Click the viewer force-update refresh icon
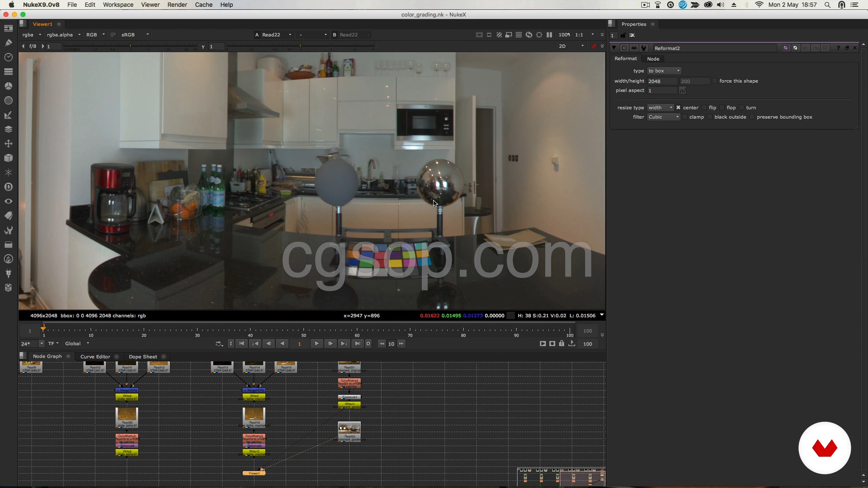Screen dimensions: 868x488 529,35
